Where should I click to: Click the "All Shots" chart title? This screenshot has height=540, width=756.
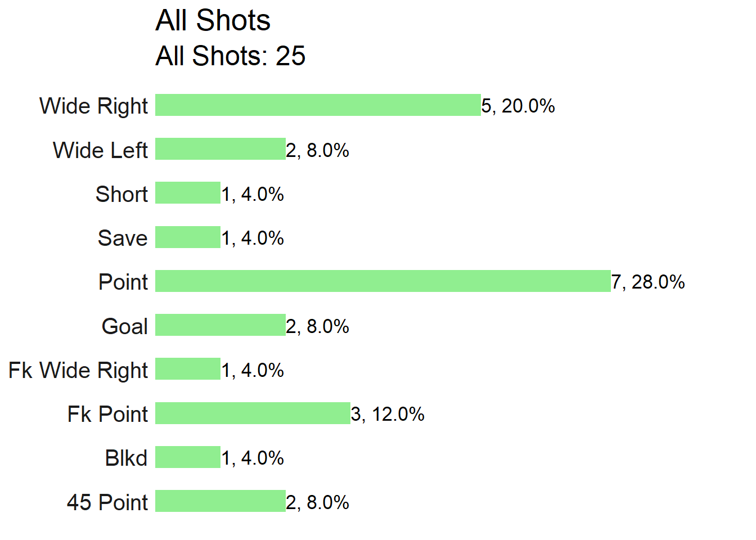tap(213, 21)
